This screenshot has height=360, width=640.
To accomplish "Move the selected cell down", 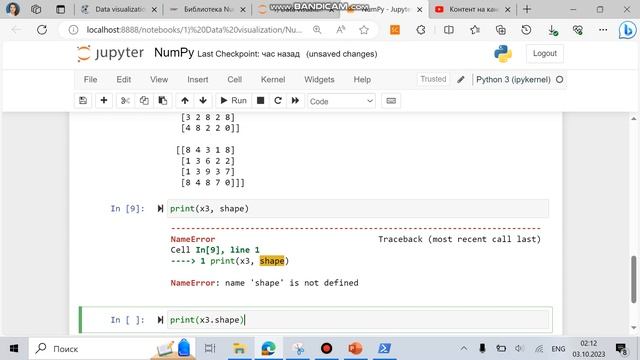I will pyautogui.click(x=203, y=100).
